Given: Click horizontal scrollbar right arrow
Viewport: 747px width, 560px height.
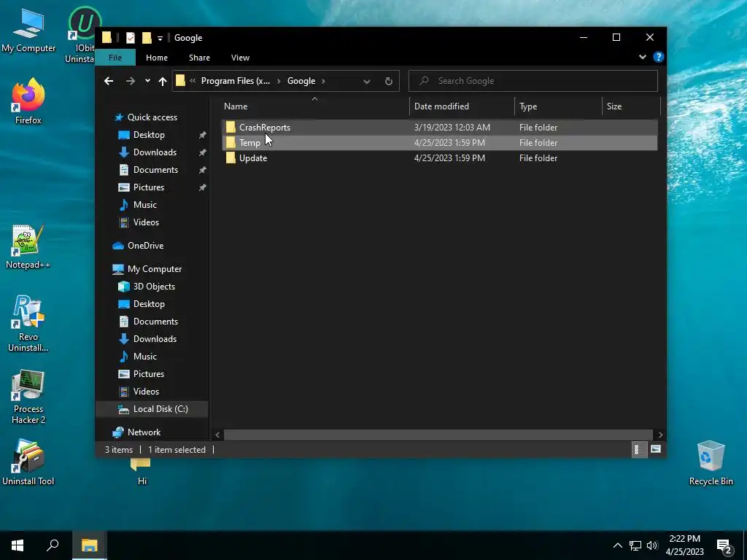Looking at the screenshot, I should (660, 435).
